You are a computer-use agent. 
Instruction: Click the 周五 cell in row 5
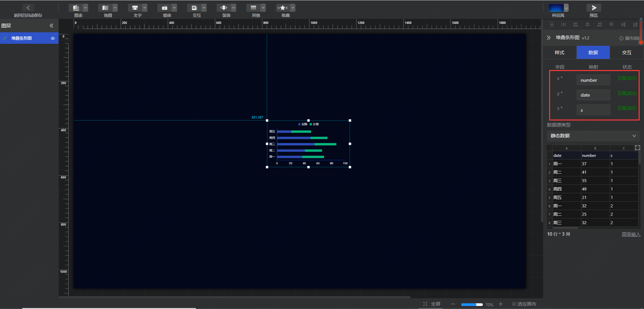point(567,198)
